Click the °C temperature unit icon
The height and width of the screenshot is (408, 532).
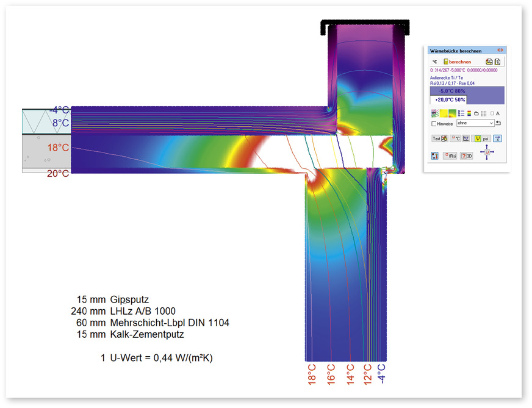pos(434,62)
